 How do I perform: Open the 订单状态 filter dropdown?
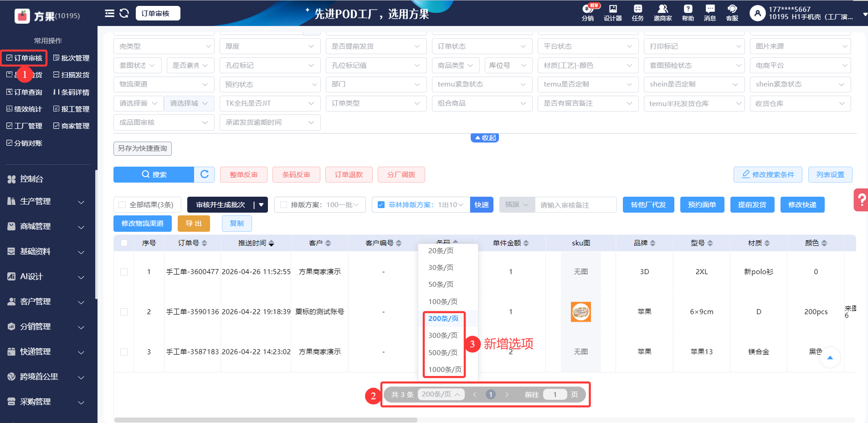pos(482,46)
